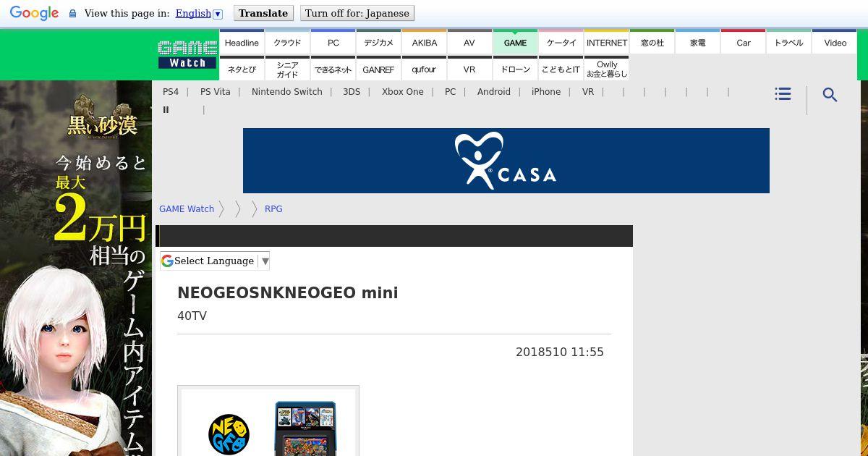868x456 pixels.
Task: Open the hamburger list menu icon
Action: pos(783,94)
